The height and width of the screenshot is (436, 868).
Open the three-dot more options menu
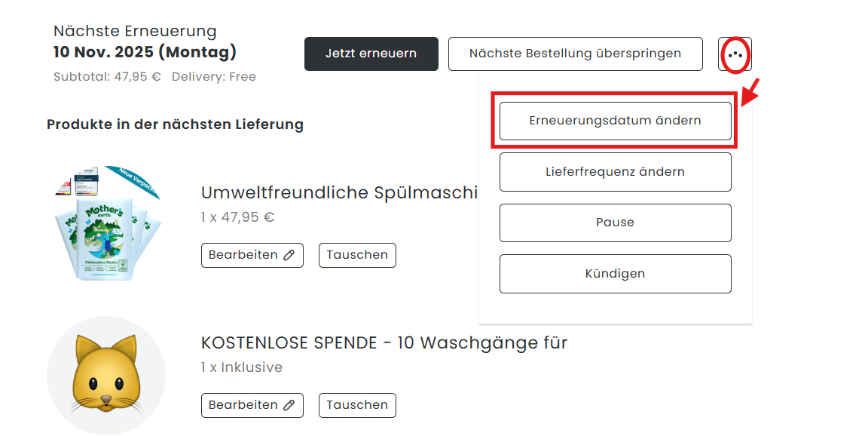pos(735,54)
